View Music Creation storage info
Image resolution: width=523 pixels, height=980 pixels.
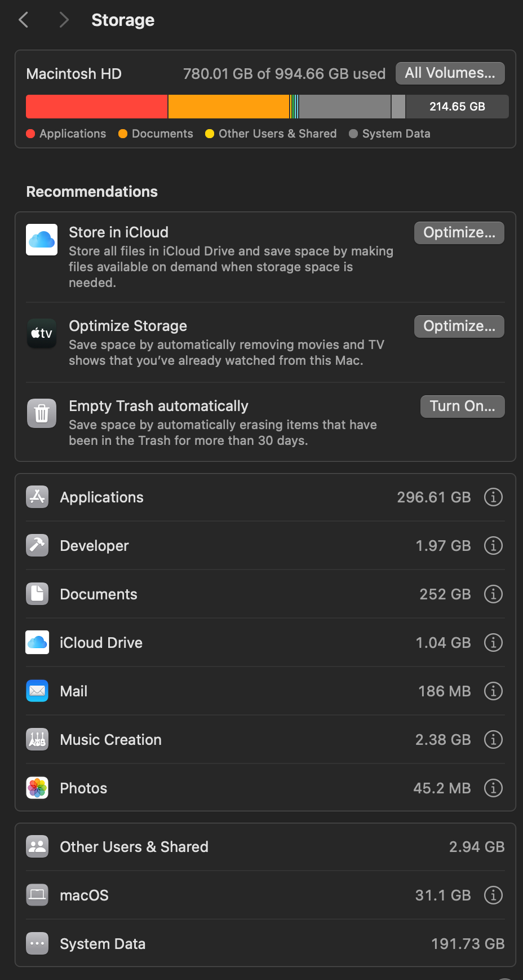493,740
